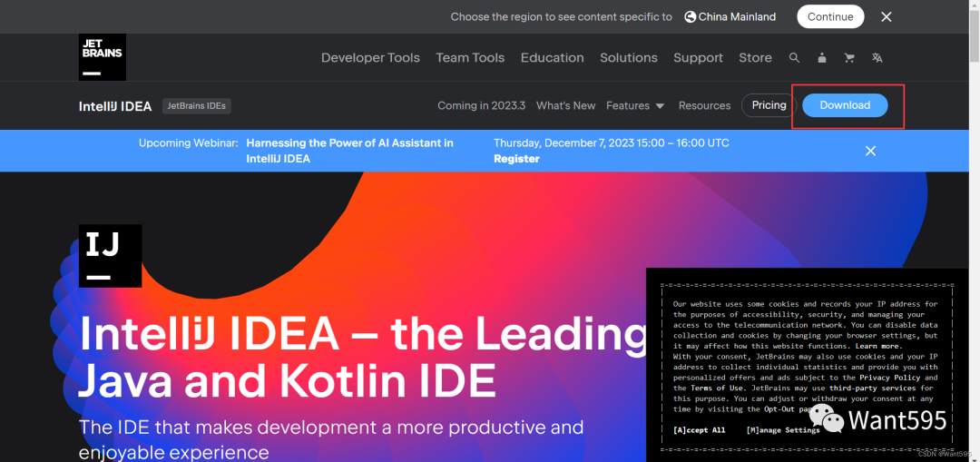Open Coming in 2023.3 page
The image size is (980, 462).
(481, 105)
